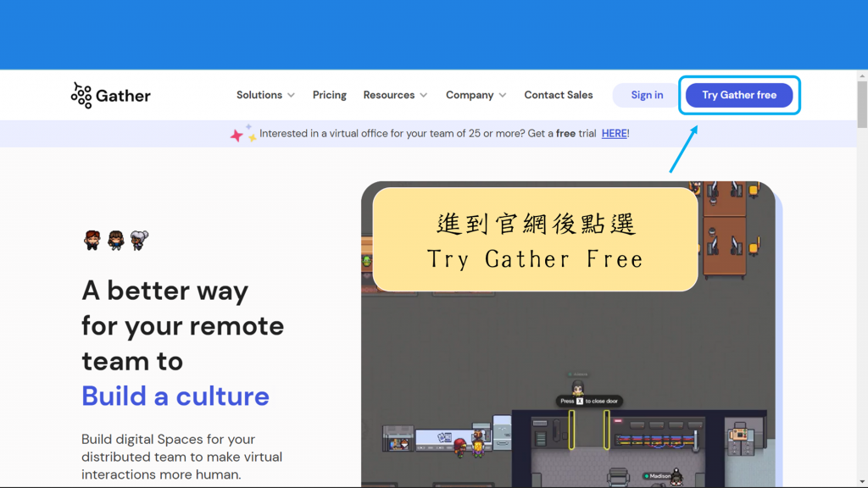Click the gray-haired avatar icon
Viewport: 868px width, 488px height.
point(139,240)
